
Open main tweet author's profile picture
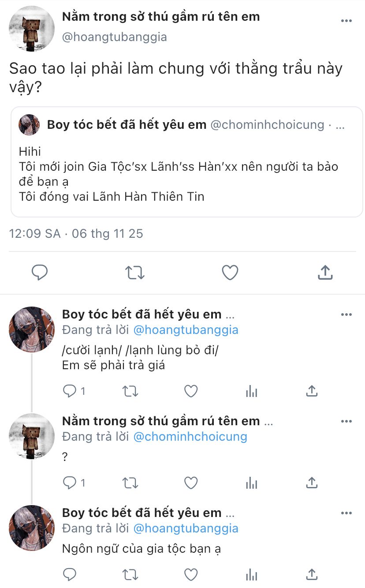coord(32,29)
